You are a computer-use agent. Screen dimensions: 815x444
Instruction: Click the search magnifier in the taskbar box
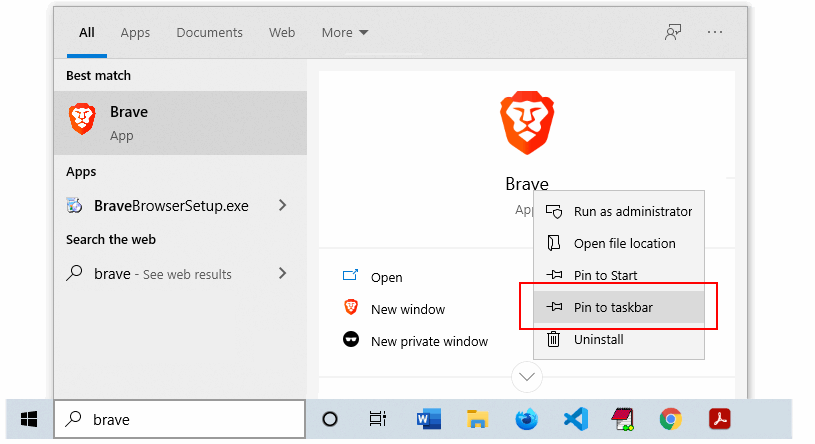(x=74, y=419)
